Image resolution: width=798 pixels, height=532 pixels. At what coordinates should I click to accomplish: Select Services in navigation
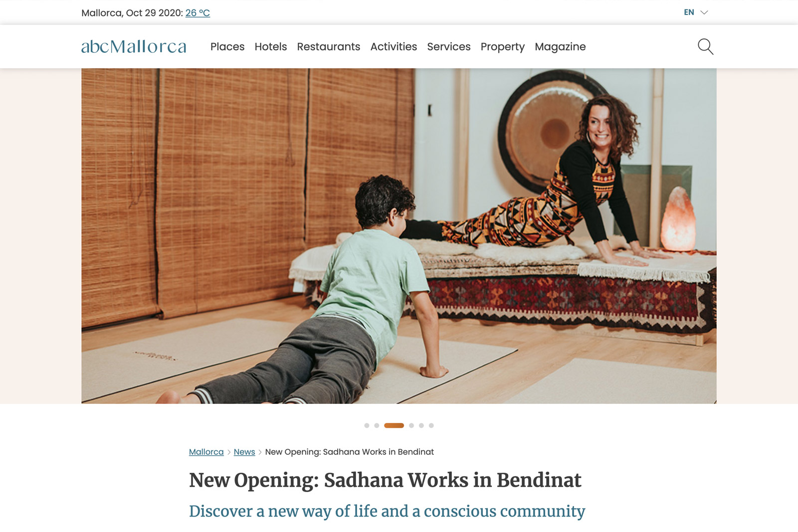point(449,46)
